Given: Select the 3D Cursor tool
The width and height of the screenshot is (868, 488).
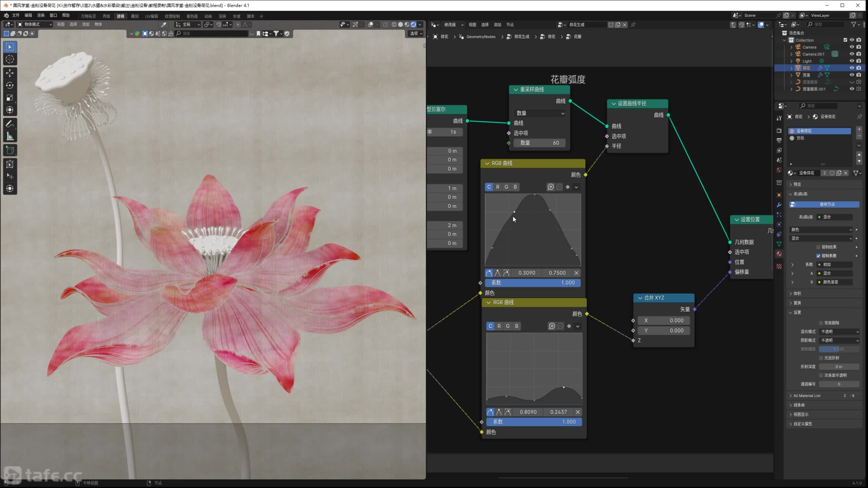Looking at the screenshot, I should 10,59.
